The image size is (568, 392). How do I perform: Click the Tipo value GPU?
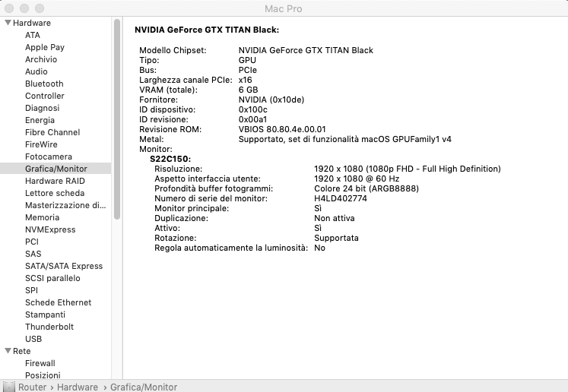(247, 60)
